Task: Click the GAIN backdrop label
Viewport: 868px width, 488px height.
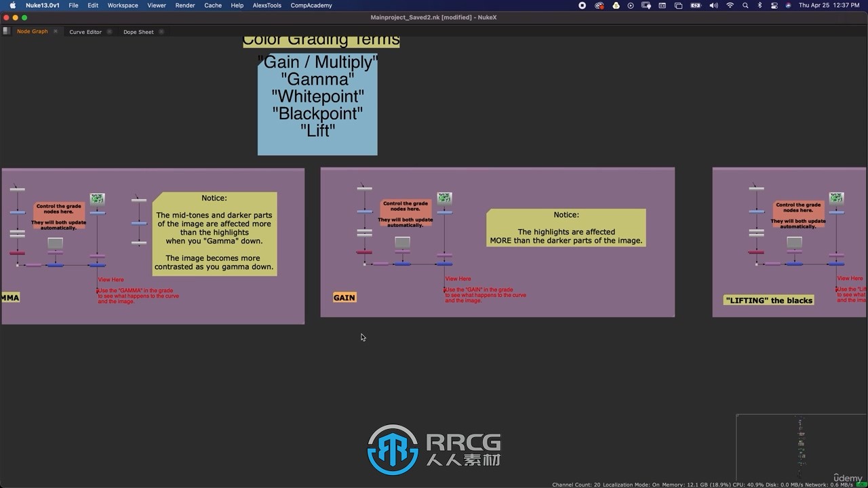Action: [x=344, y=298]
